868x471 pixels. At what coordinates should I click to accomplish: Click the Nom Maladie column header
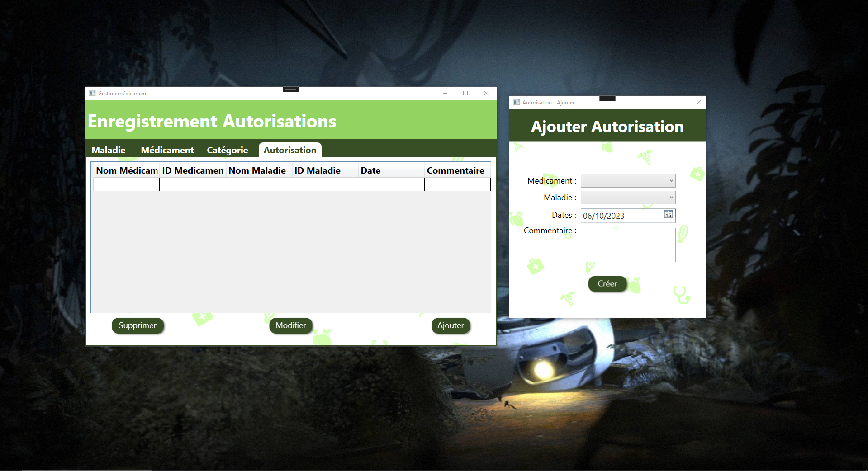259,170
